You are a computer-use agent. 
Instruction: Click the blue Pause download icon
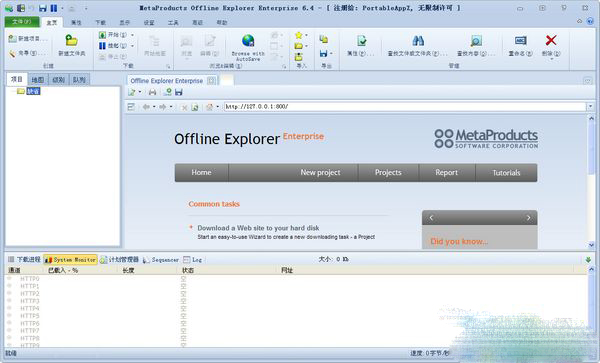pos(102,46)
